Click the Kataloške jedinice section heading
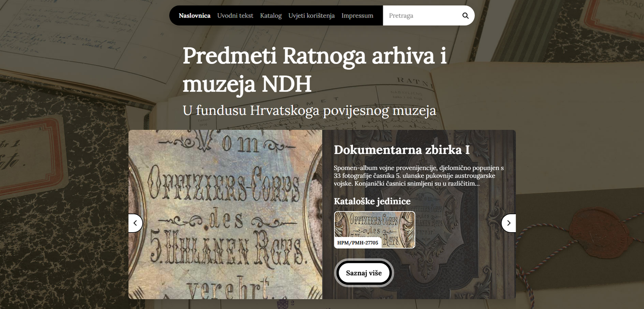 [372, 201]
